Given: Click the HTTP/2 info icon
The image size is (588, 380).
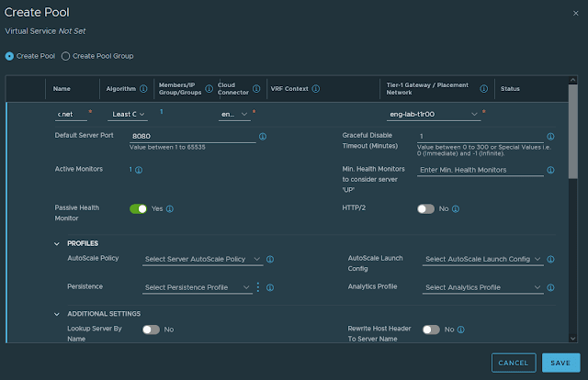Looking at the screenshot, I should pos(456,209).
